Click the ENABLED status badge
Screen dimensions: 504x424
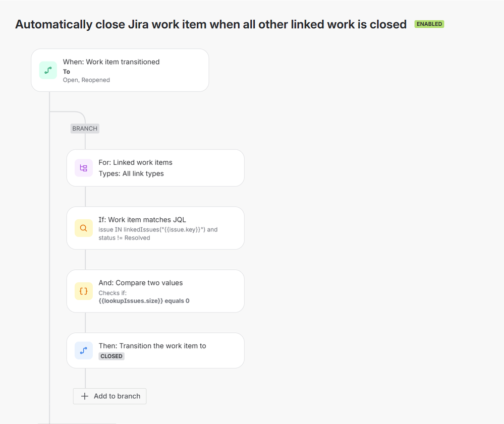point(429,24)
